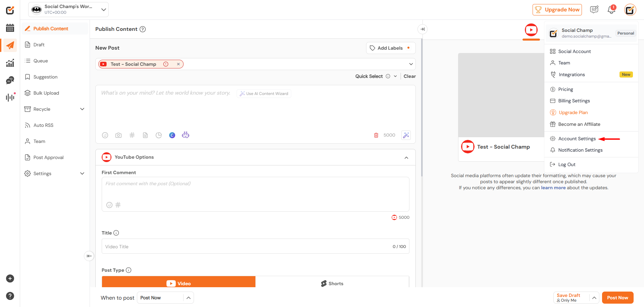644x307 pixels.
Task: Add media using the camera icon
Action: [x=118, y=135]
